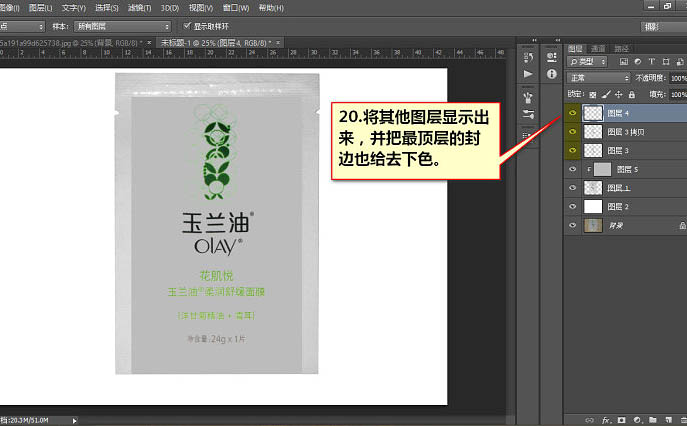Close the 5a191a99d625738.jpg tab
This screenshot has width=687, height=426.
pyautogui.click(x=149, y=43)
